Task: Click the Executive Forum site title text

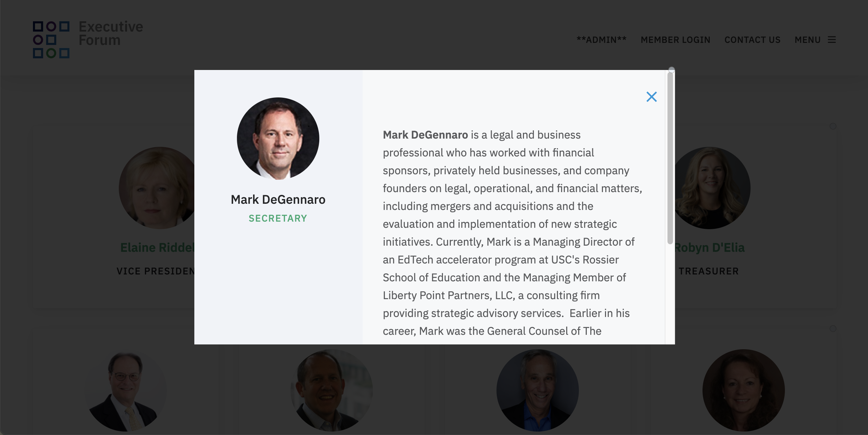Action: coord(111,33)
